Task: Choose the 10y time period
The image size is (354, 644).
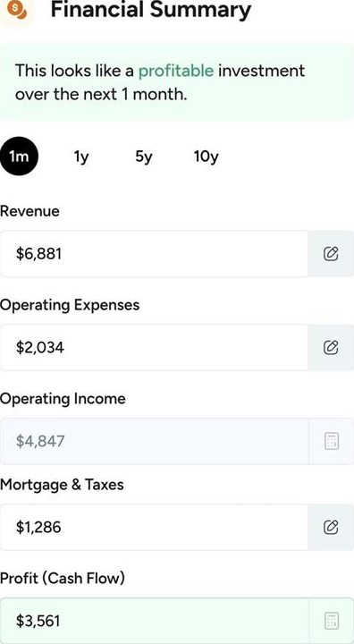Action: pyautogui.click(x=206, y=157)
